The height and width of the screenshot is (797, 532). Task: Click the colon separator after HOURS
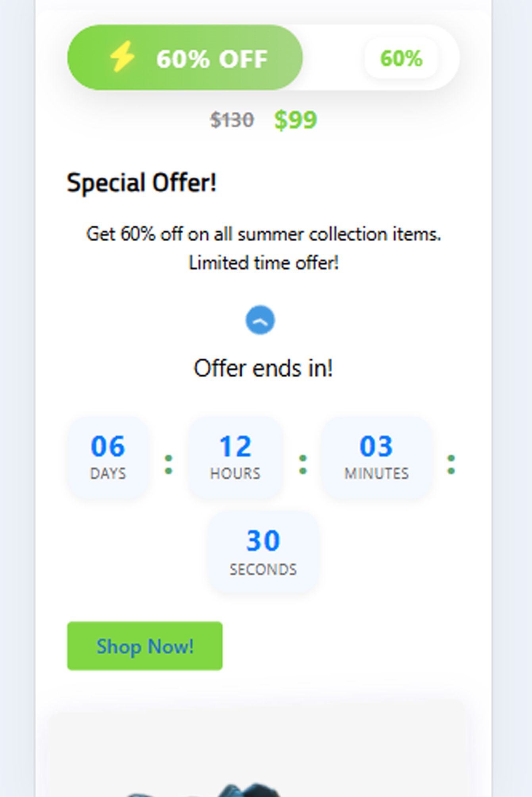tap(303, 464)
